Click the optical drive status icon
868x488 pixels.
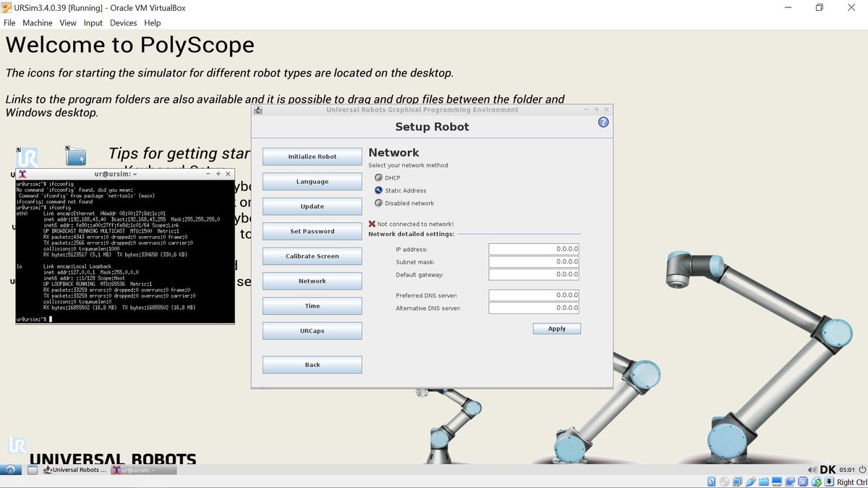[x=723, y=481]
